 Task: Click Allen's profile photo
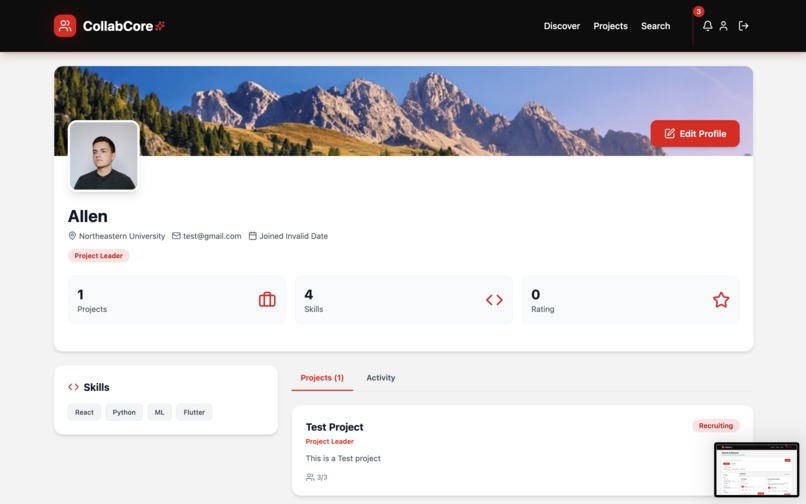104,156
